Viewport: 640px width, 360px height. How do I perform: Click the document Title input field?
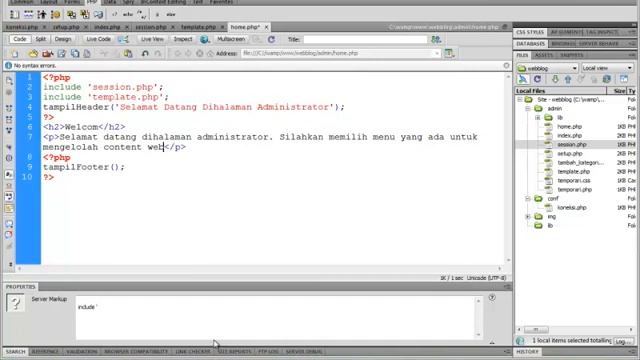tap(365, 39)
